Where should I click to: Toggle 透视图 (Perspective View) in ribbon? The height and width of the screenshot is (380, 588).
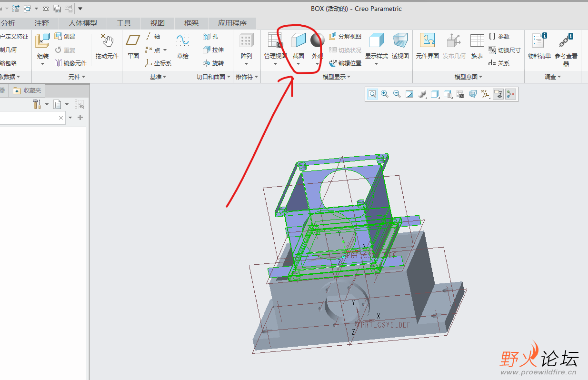tap(400, 46)
